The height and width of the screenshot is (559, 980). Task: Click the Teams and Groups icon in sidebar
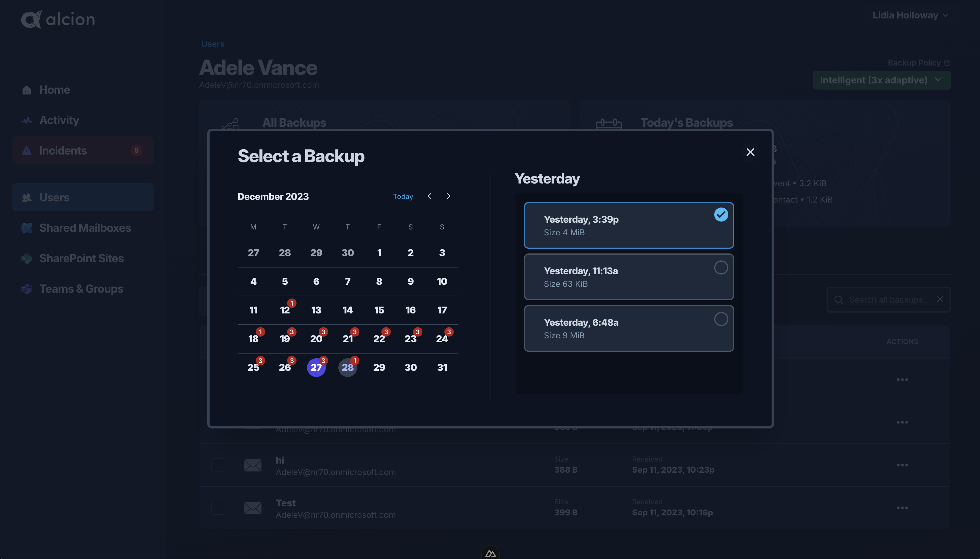click(27, 289)
